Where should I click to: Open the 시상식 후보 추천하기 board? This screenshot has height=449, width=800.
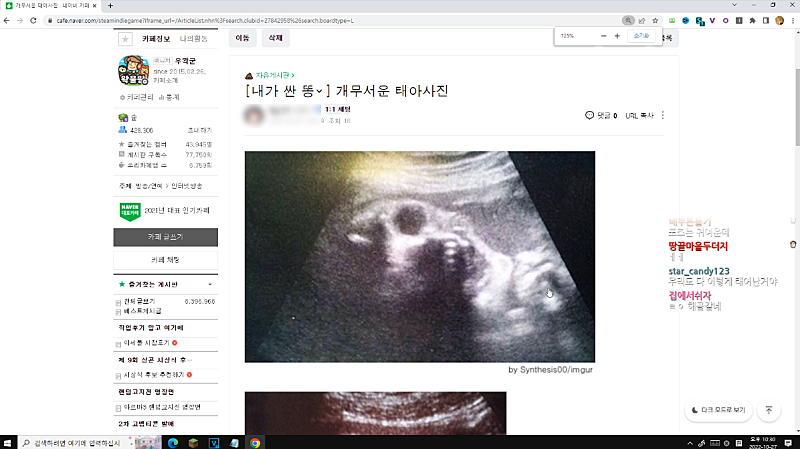pyautogui.click(x=154, y=375)
